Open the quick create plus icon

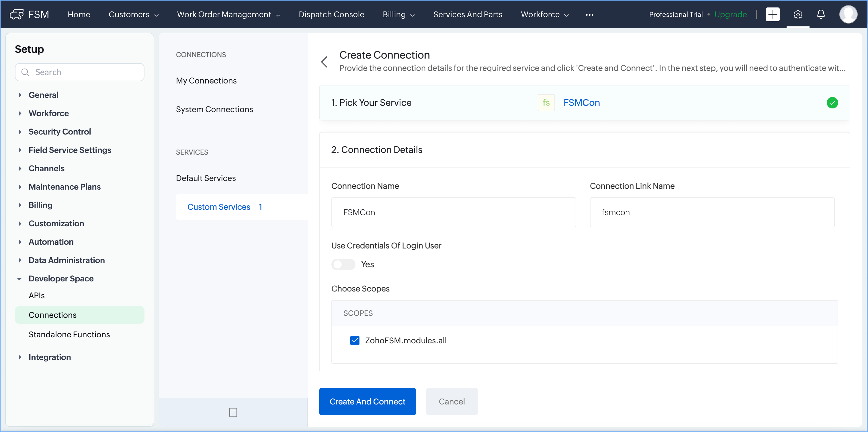tap(772, 14)
